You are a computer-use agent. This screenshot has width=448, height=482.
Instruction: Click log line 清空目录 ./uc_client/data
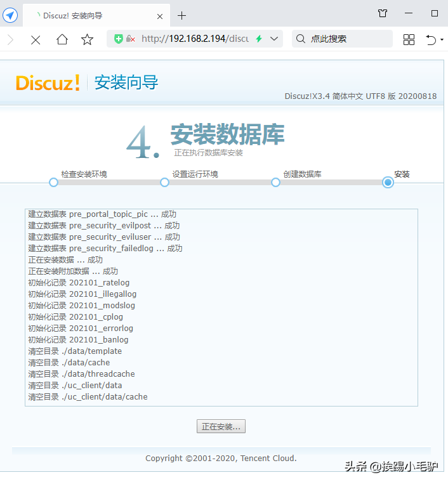pos(75,385)
